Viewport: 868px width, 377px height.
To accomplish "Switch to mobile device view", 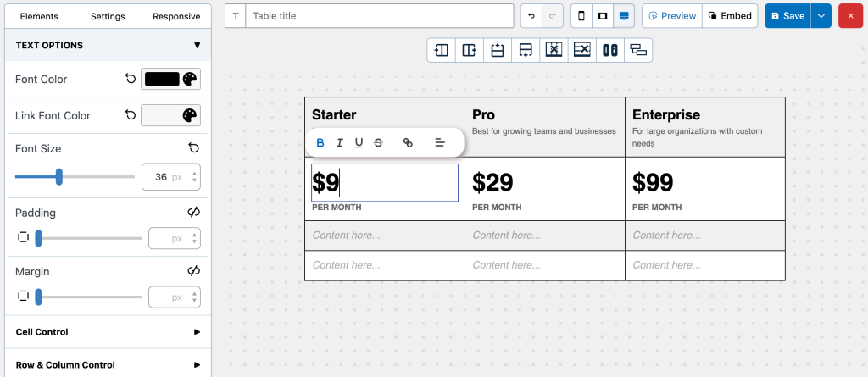I will click(x=581, y=16).
